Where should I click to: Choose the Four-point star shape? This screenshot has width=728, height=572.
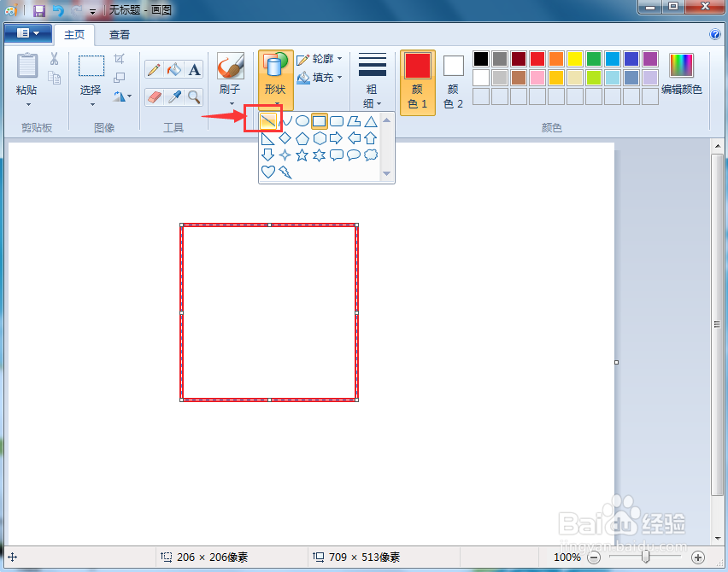point(285,155)
